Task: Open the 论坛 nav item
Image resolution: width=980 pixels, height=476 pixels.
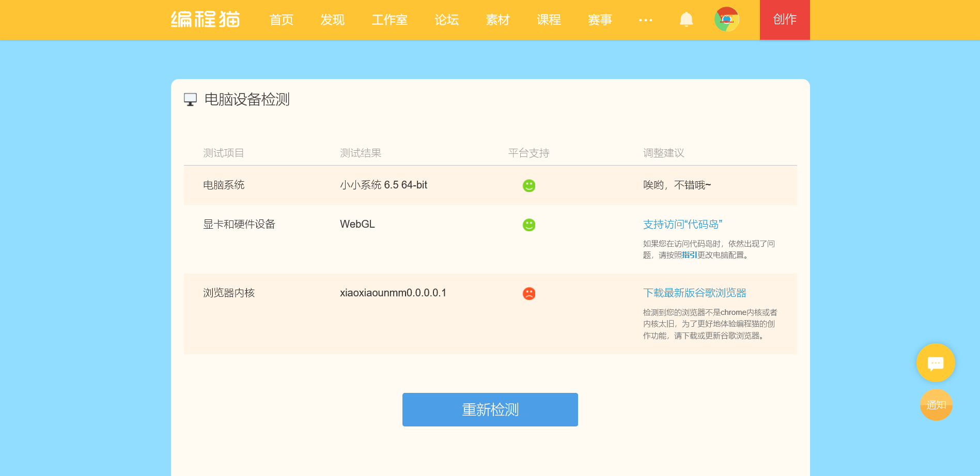Action: point(447,20)
